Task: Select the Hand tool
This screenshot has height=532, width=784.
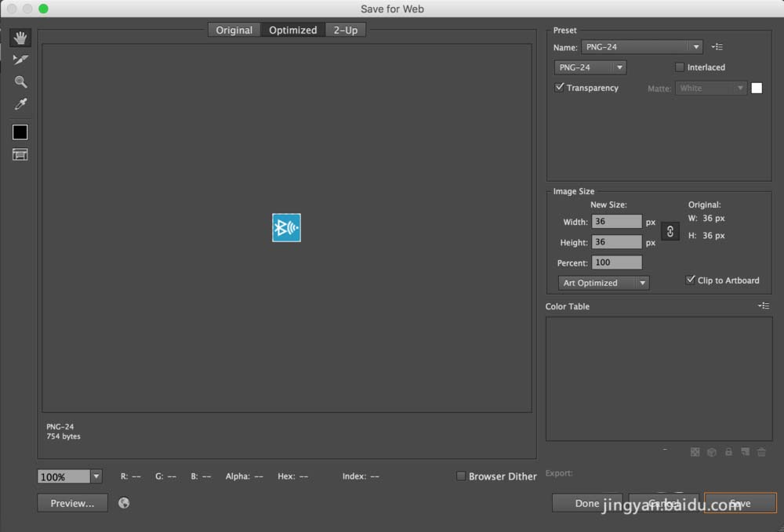Action: click(20, 38)
